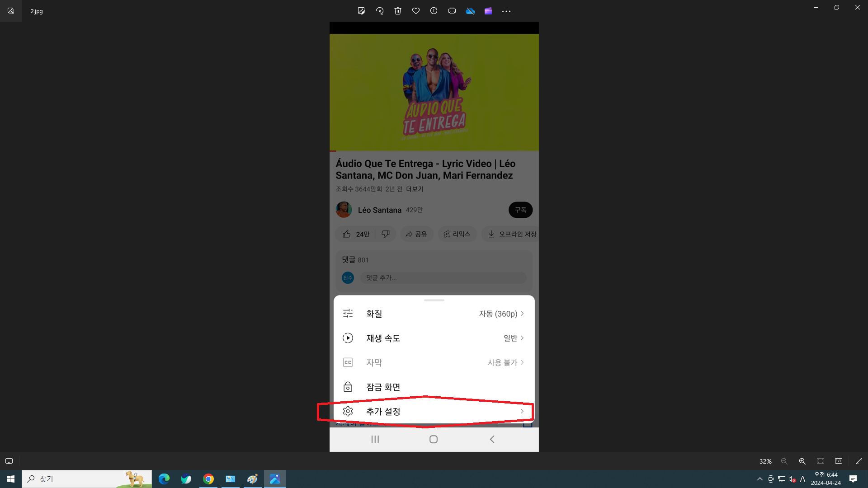Open Google Chrome from taskbar

[208, 479]
